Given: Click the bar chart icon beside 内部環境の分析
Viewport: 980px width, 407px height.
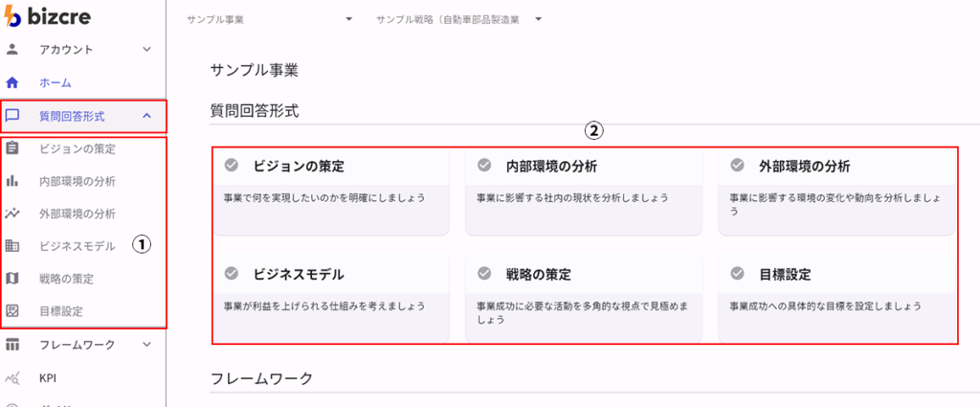Looking at the screenshot, I should point(12,180).
